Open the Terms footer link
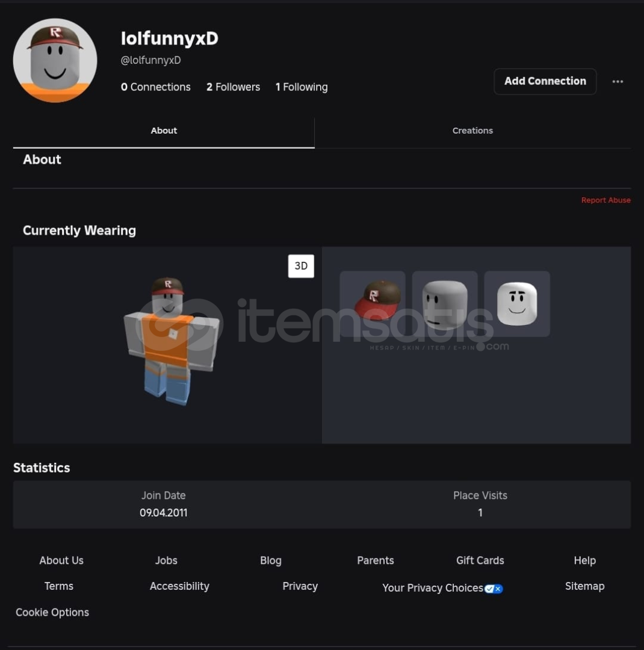Viewport: 644px width, 650px height. [x=58, y=586]
